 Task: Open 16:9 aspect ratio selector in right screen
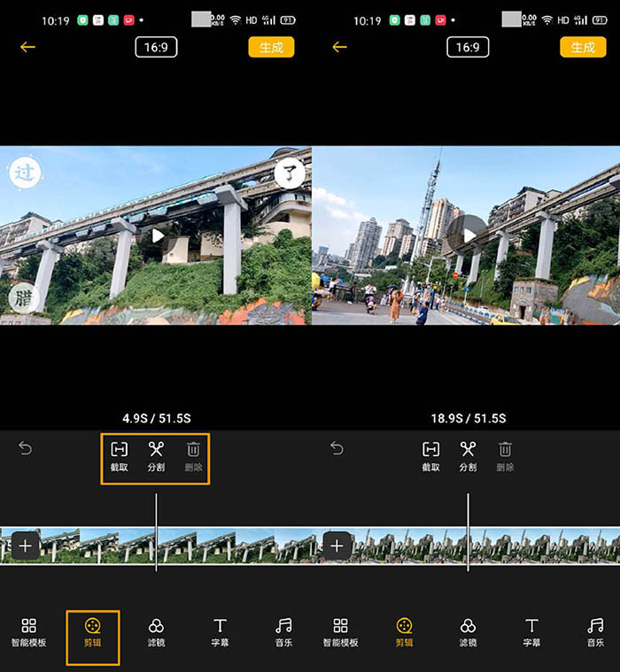click(468, 47)
